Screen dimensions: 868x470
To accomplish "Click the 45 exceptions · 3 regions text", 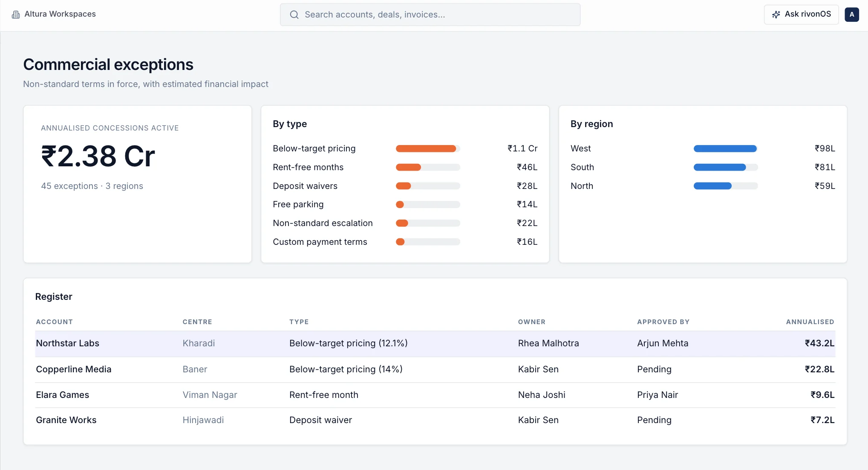I will coord(92,186).
